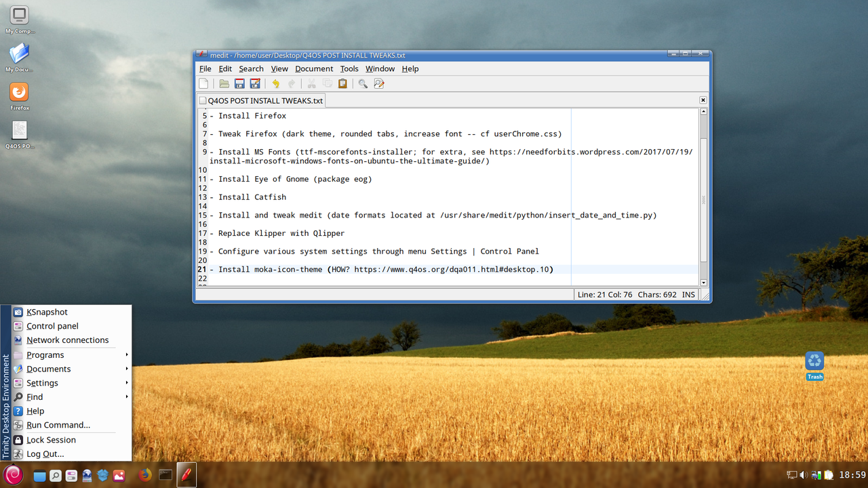This screenshot has height=488, width=868.
Task: Open the Help menu in medit menubar
Action: coord(410,68)
